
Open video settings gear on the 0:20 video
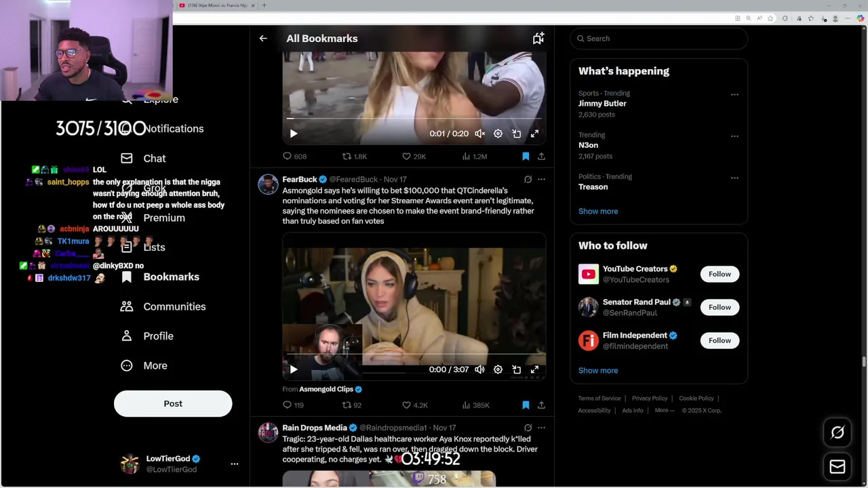click(498, 134)
